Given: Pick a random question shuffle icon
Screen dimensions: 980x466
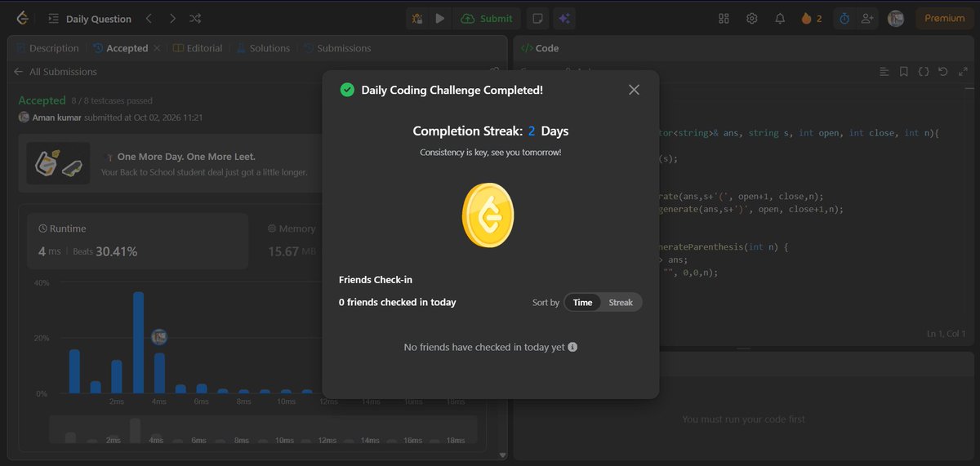Looking at the screenshot, I should (196, 18).
